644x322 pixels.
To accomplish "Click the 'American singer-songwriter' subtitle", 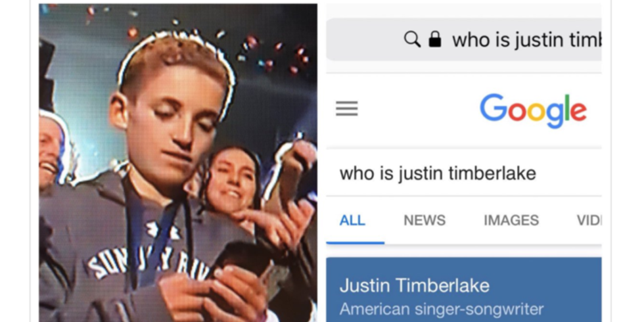I will (x=442, y=309).
